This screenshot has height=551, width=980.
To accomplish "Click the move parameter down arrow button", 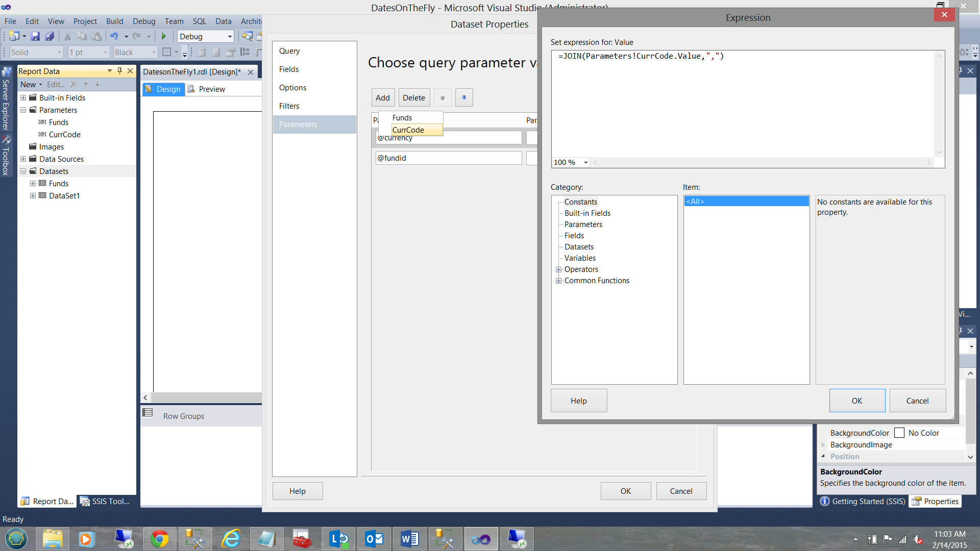I will click(x=463, y=97).
